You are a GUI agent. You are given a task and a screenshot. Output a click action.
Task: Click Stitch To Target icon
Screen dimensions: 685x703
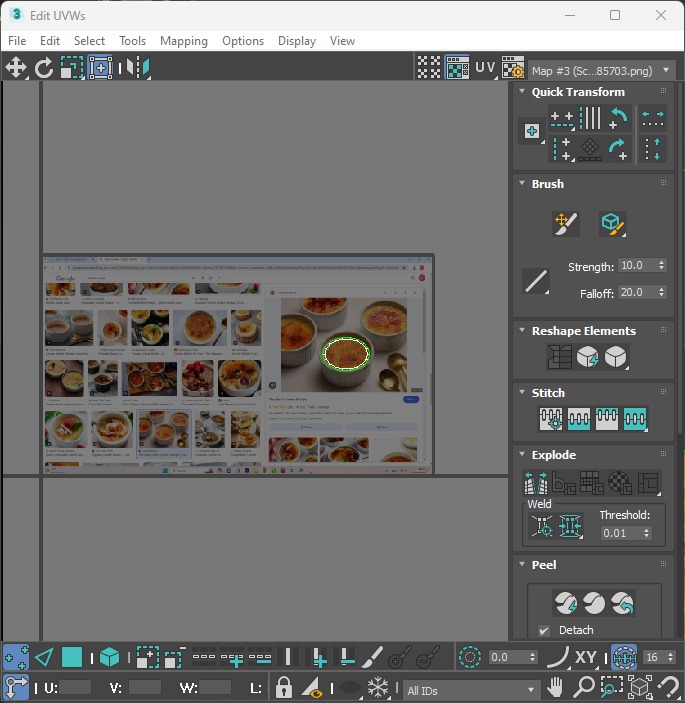tap(551, 419)
